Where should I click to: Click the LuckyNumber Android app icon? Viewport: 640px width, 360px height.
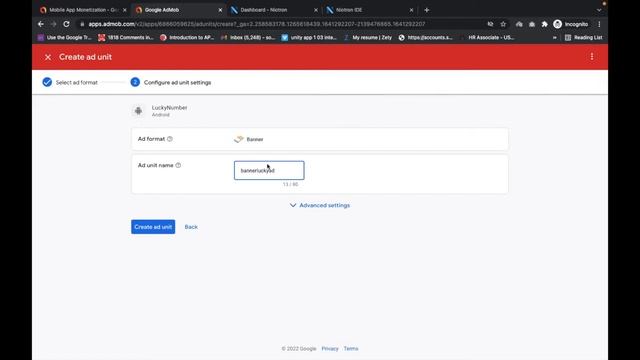[138, 111]
